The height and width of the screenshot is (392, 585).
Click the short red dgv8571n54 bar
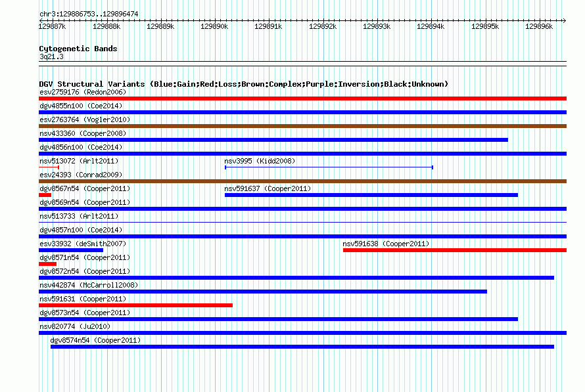(48, 264)
